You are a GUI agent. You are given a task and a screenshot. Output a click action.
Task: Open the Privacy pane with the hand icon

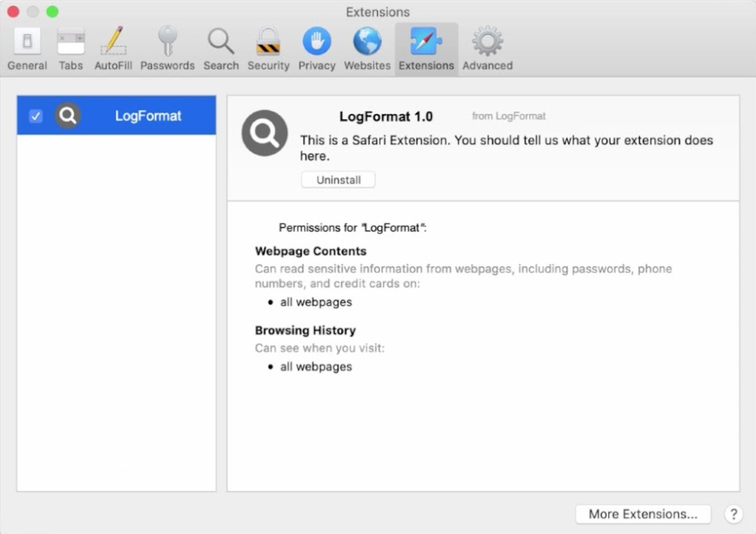(x=317, y=48)
